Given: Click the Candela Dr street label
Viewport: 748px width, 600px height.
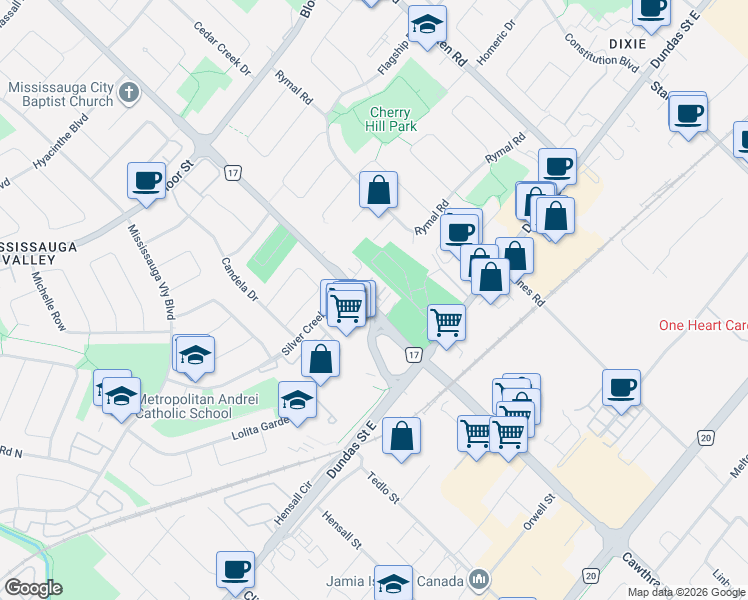Looking at the screenshot, I should (240, 279).
